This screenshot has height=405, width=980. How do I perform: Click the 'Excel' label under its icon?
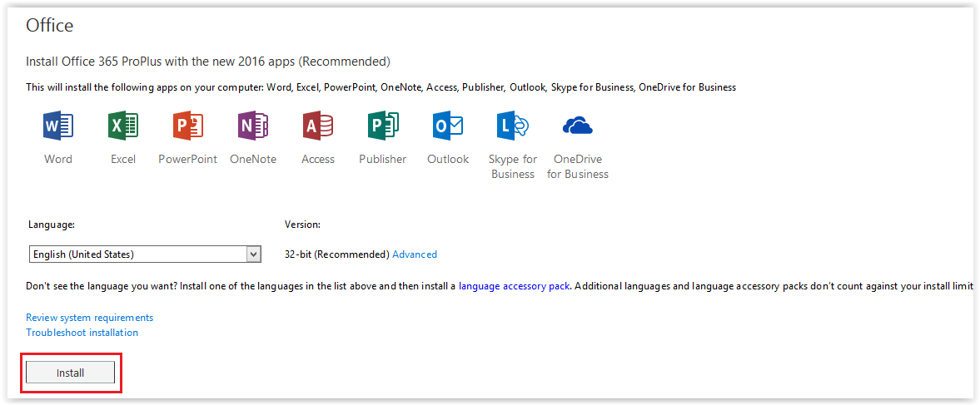(123, 159)
